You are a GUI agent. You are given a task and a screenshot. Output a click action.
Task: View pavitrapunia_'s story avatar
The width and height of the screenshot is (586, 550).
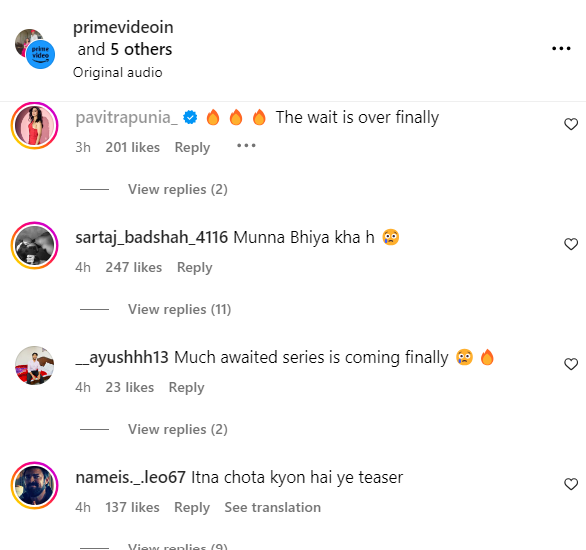coord(34,126)
